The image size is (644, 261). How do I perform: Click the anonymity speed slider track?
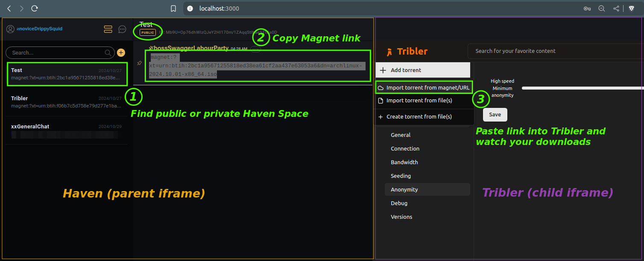(581, 88)
